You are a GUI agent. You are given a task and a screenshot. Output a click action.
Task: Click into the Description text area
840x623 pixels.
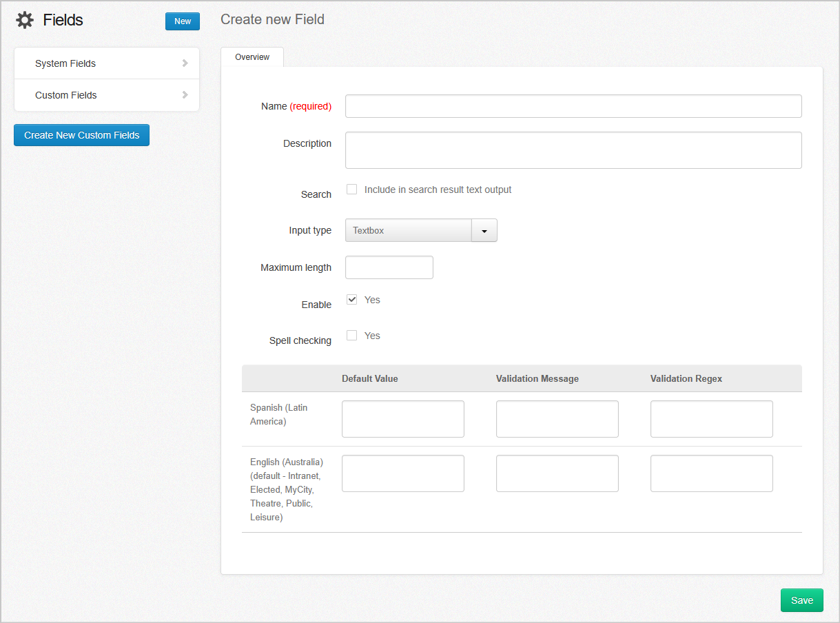[x=573, y=150]
